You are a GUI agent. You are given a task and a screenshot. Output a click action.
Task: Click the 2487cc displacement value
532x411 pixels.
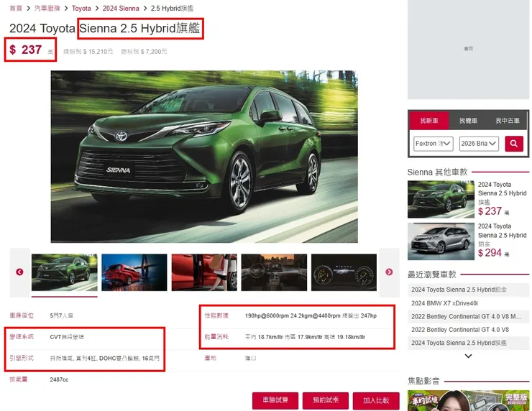[59, 379]
